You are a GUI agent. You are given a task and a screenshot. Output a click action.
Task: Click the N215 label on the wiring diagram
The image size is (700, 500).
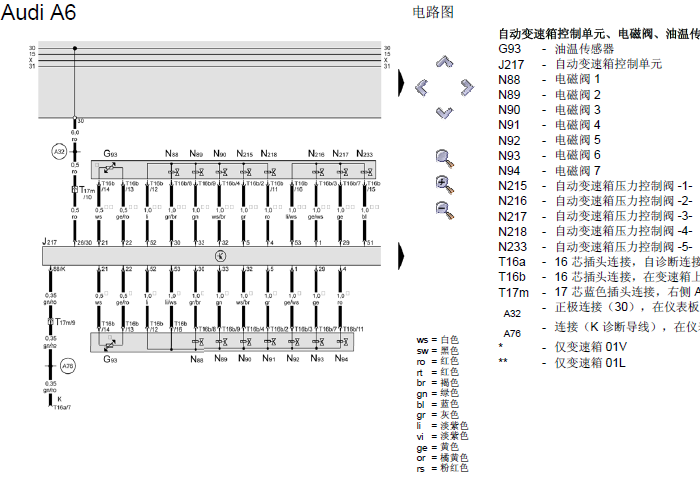click(x=244, y=154)
